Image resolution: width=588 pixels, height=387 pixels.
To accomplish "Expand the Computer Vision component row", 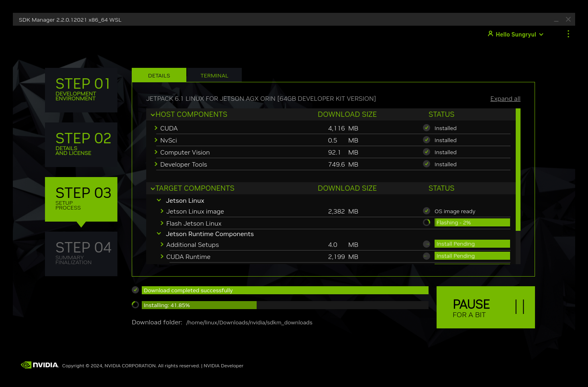I will click(156, 152).
